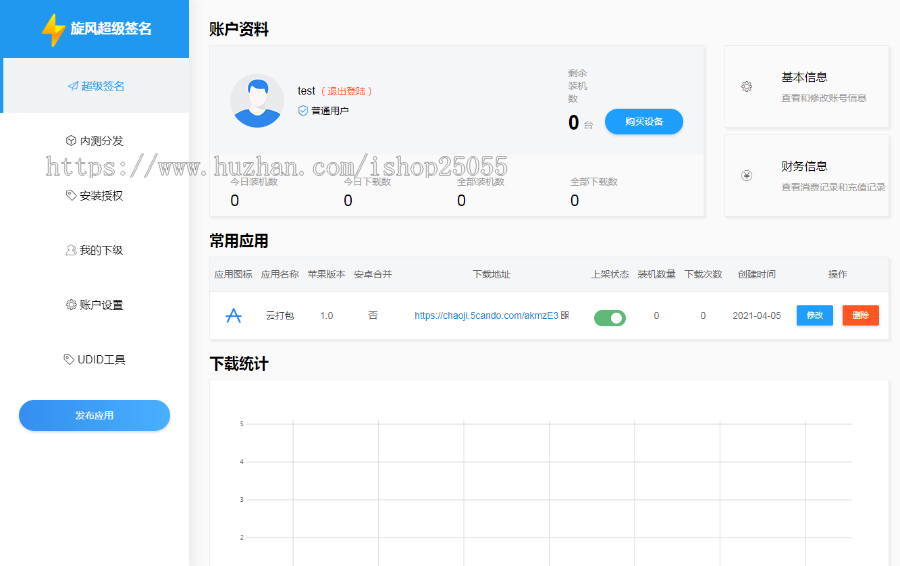Click the 查看和修改账号信息 description text
Image resolution: width=900 pixels, height=566 pixels.
point(824,98)
